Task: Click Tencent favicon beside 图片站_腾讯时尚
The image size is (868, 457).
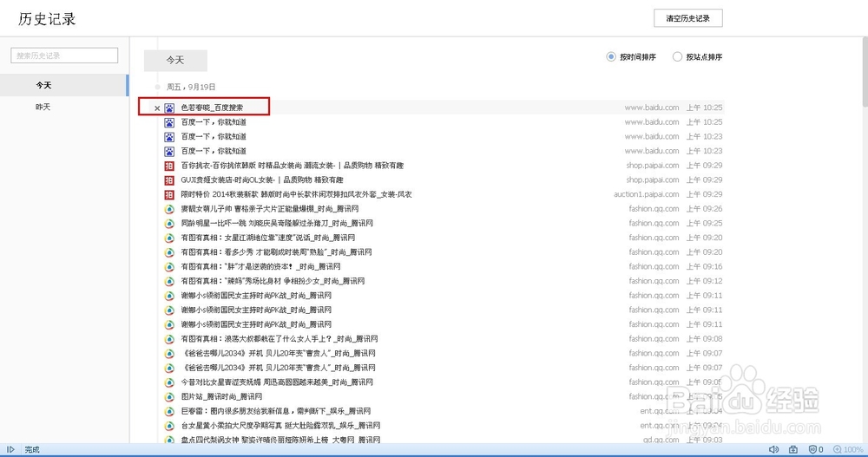Action: pos(169,396)
